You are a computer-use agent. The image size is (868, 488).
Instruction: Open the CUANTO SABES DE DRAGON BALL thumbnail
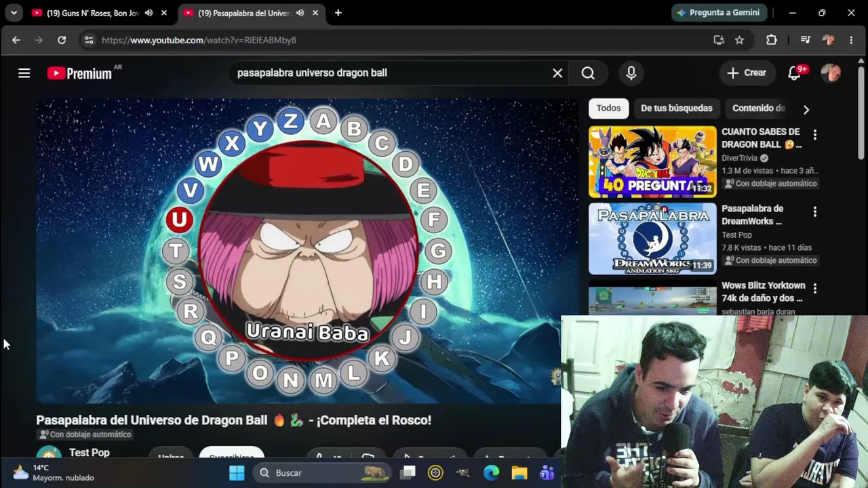point(652,162)
